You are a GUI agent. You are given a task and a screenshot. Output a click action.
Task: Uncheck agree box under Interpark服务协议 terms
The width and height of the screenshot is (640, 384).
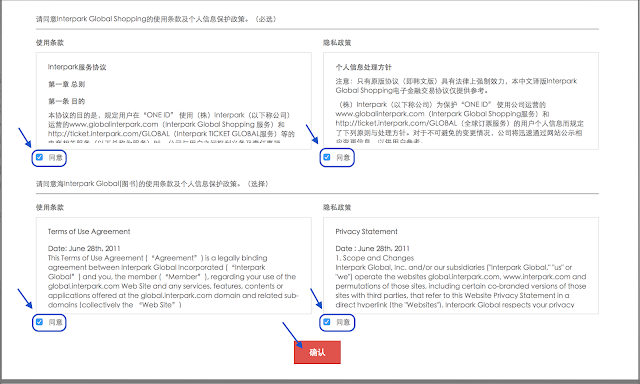coord(39,157)
